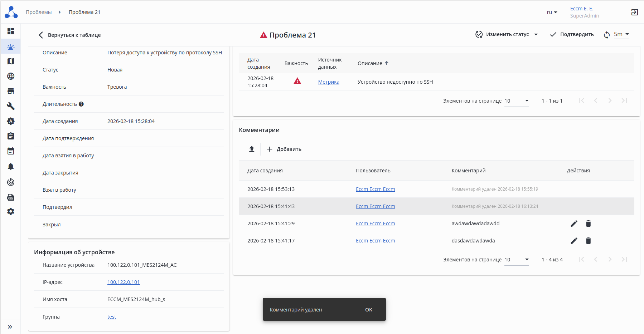Open the map icon in sidebar
Image resolution: width=644 pixels, height=334 pixels.
[x=11, y=61]
